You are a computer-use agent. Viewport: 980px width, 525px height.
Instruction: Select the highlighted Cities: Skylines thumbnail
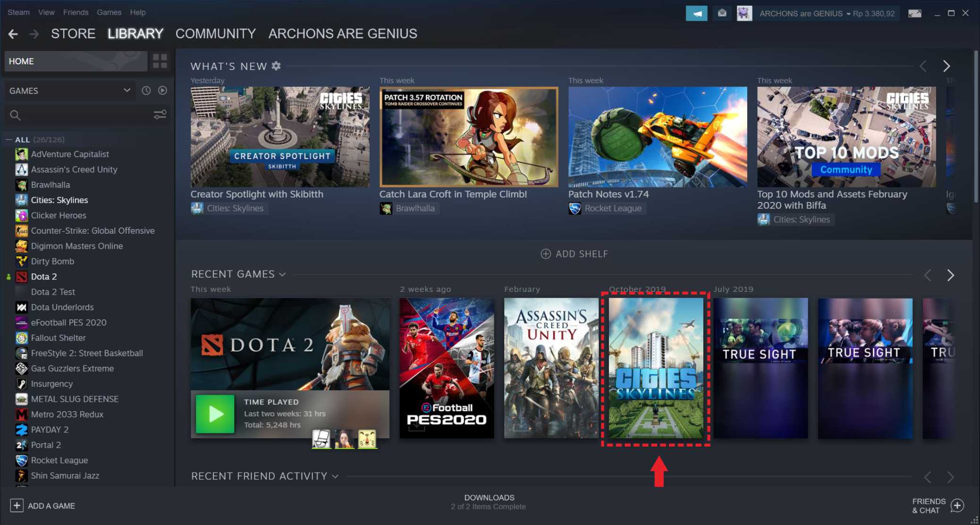[x=656, y=368]
